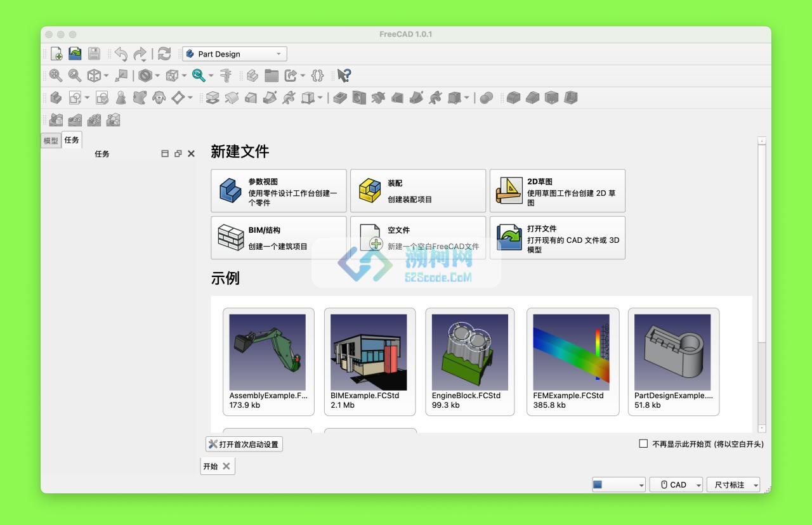
Task: Click the curly braces variable set icon
Action: pos(317,75)
